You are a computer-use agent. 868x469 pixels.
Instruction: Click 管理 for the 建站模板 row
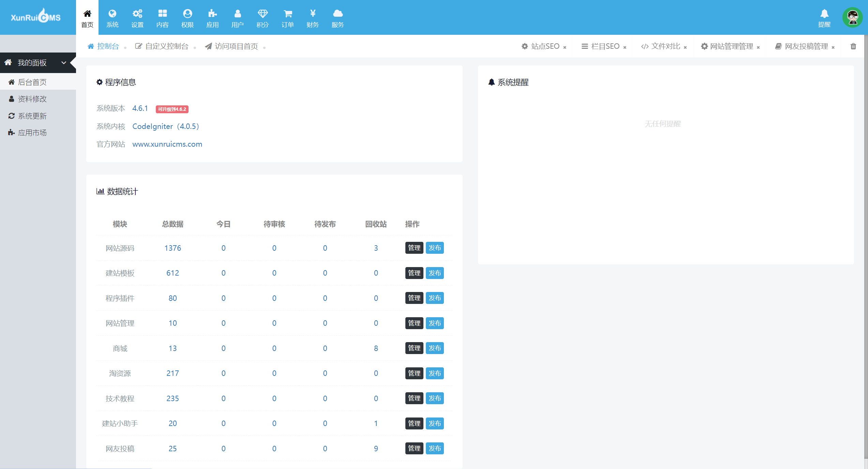coord(414,273)
